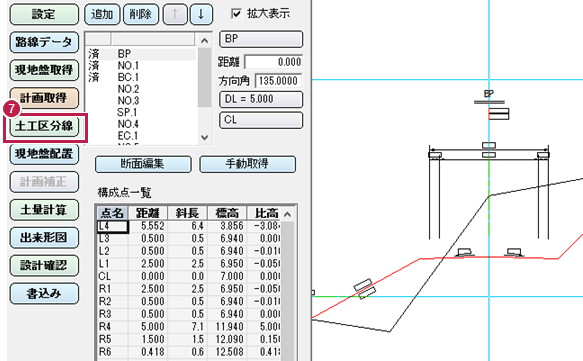Open the 土工区分線 function
583x361 pixels.
pos(44,126)
